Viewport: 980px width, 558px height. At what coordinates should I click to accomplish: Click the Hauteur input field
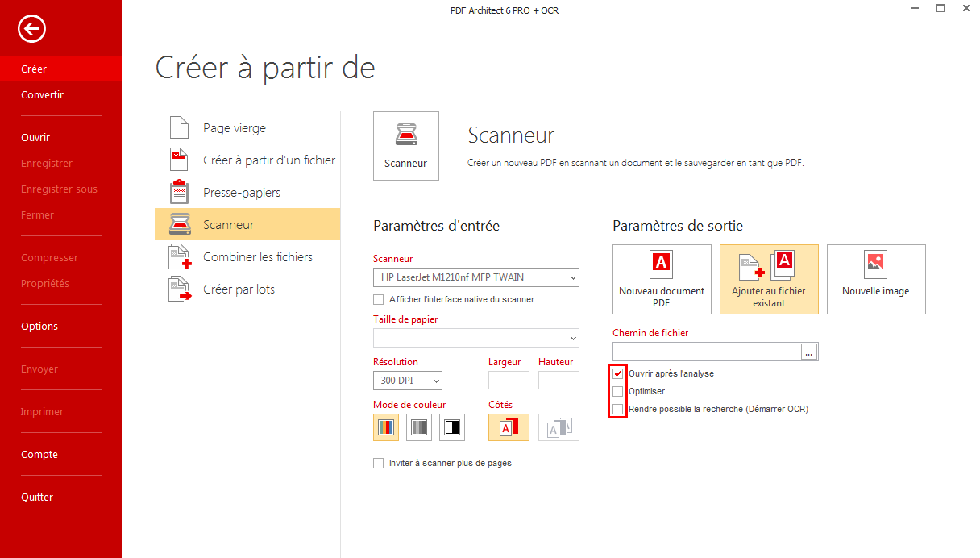tap(559, 380)
